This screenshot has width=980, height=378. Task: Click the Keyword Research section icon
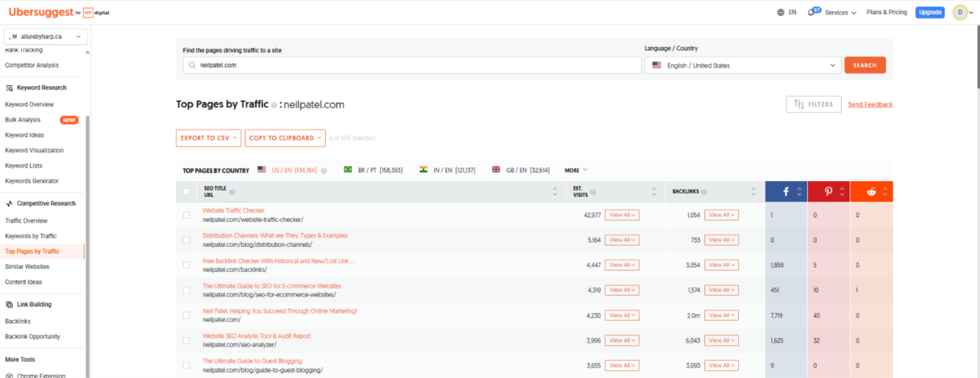click(9, 88)
